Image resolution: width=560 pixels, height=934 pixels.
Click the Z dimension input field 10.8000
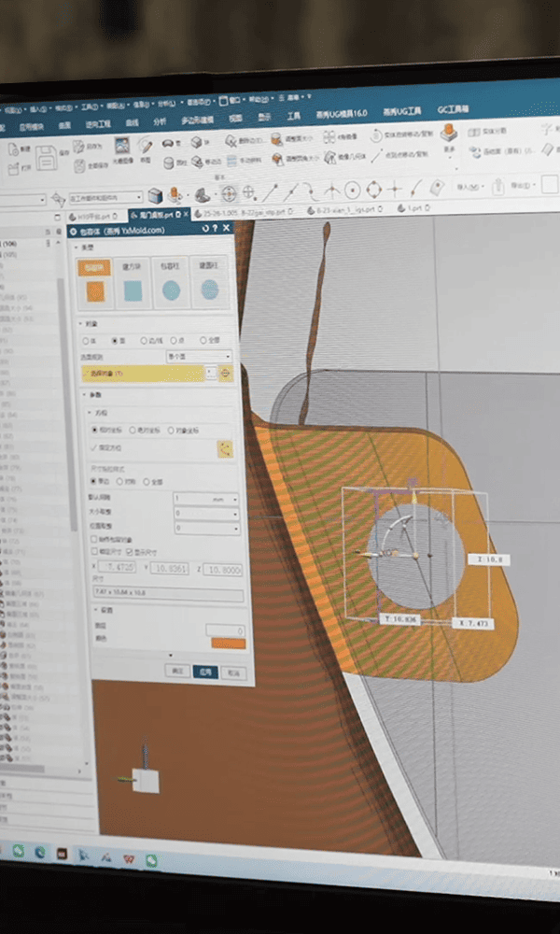point(222,570)
